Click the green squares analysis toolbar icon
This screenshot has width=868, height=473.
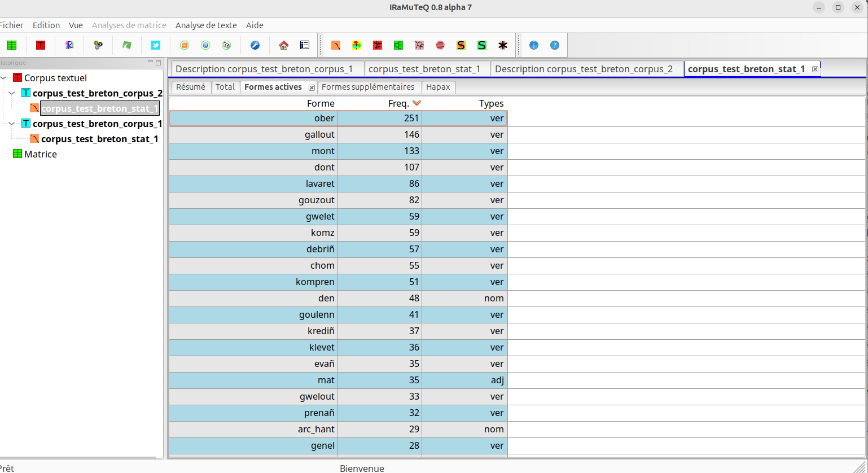pos(398,45)
